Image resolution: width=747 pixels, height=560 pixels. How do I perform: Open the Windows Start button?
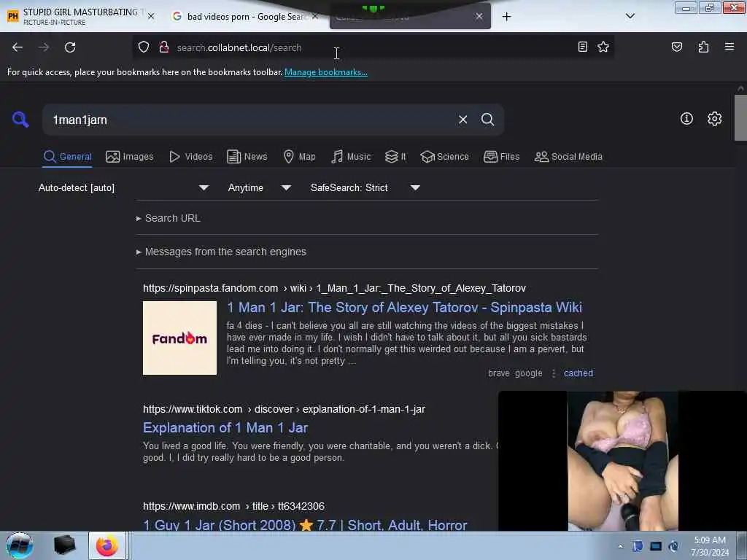pyautogui.click(x=20, y=545)
